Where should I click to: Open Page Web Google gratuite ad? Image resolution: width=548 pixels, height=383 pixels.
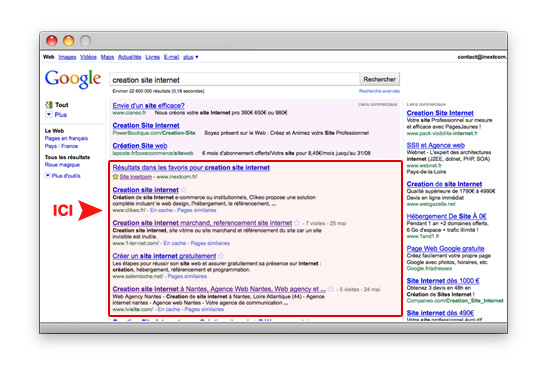pos(445,248)
